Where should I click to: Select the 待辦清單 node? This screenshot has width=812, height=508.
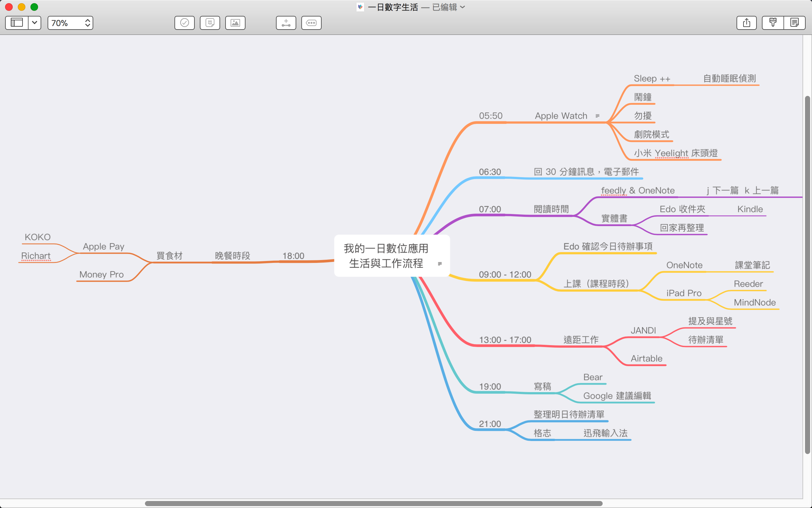point(706,340)
